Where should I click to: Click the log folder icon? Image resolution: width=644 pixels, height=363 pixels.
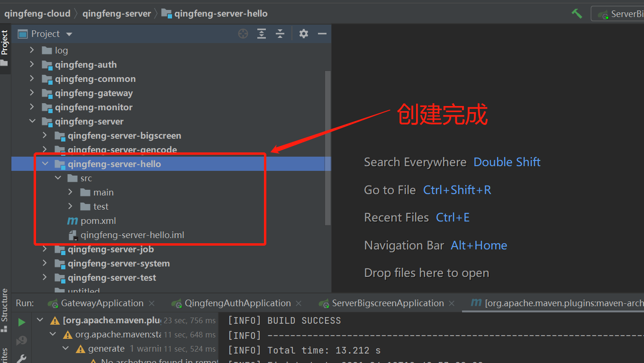47,50
